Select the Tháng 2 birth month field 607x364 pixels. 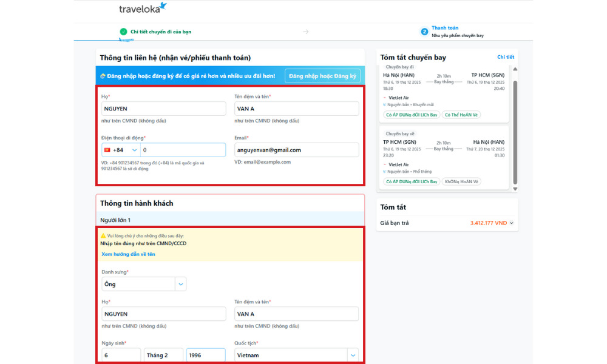pyautogui.click(x=163, y=355)
